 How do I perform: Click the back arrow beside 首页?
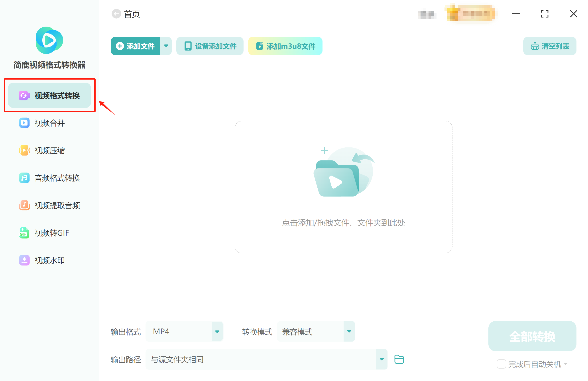(x=116, y=14)
